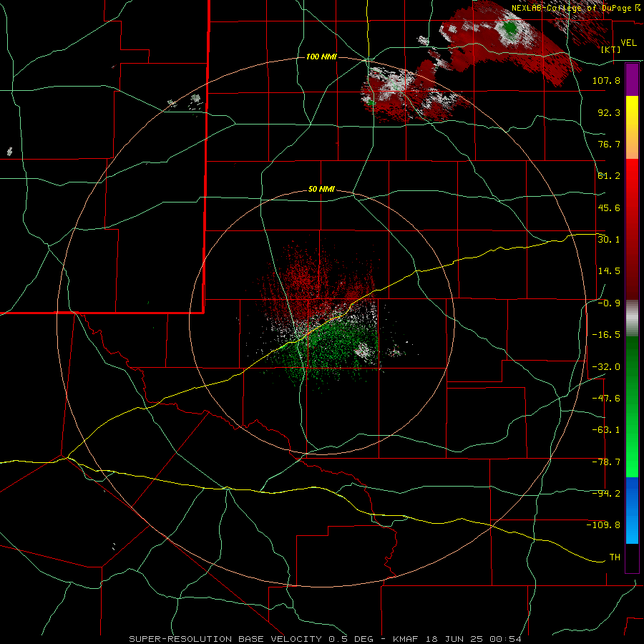644x644 pixels.
Task: Click the 92.3 velocity scale value
Action: pyautogui.click(x=609, y=112)
